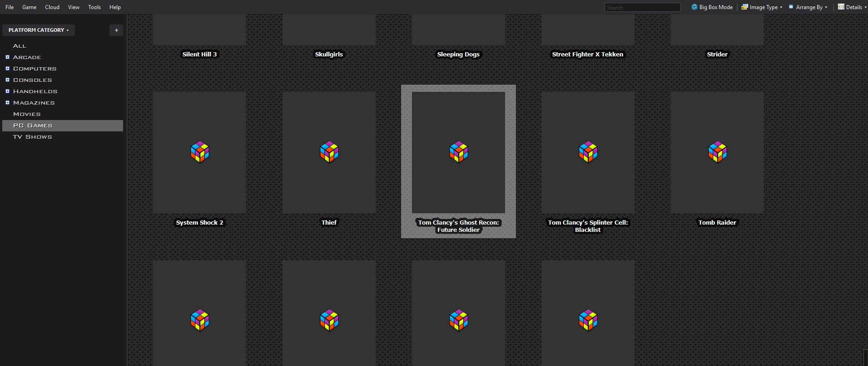Open the Cloud menu
868x366 pixels.
click(52, 7)
